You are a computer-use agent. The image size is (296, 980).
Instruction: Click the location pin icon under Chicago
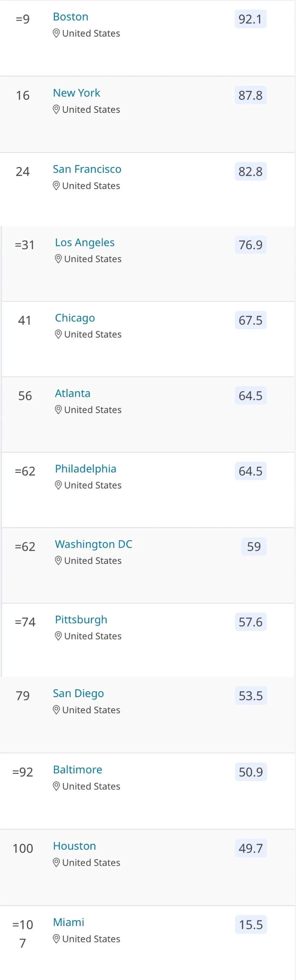point(58,335)
